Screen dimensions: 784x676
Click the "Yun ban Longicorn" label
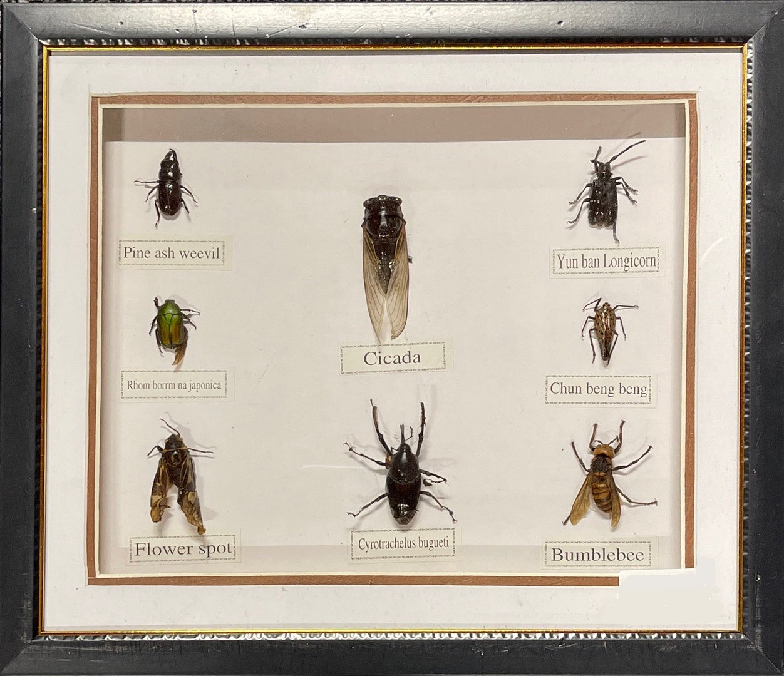(x=605, y=262)
